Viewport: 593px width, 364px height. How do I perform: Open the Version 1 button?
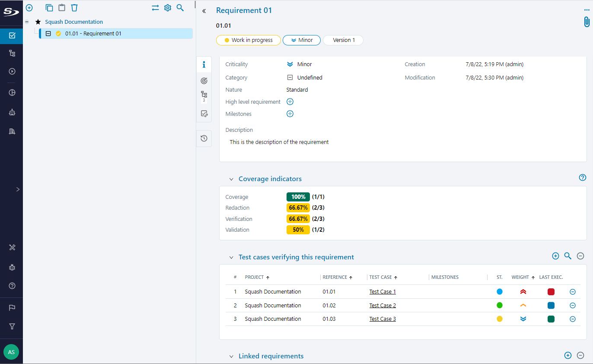click(343, 40)
